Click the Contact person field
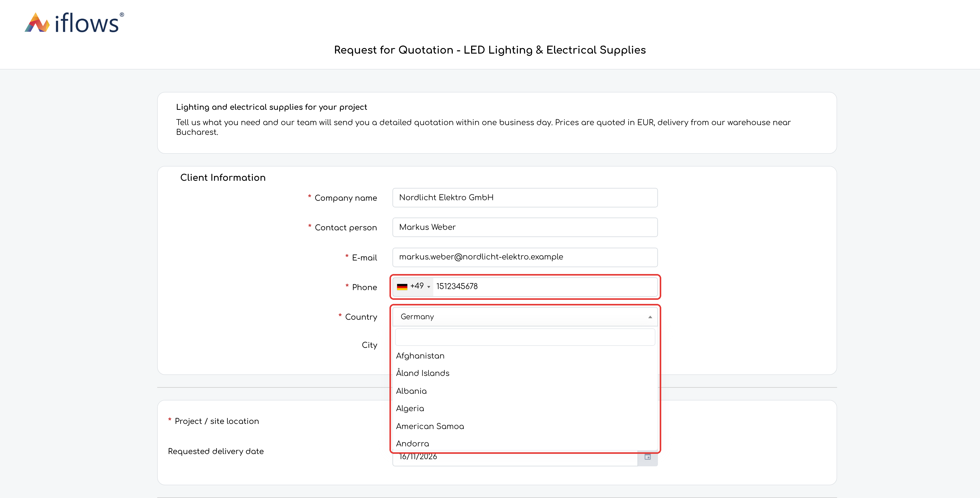This screenshot has height=498, width=980. point(525,227)
